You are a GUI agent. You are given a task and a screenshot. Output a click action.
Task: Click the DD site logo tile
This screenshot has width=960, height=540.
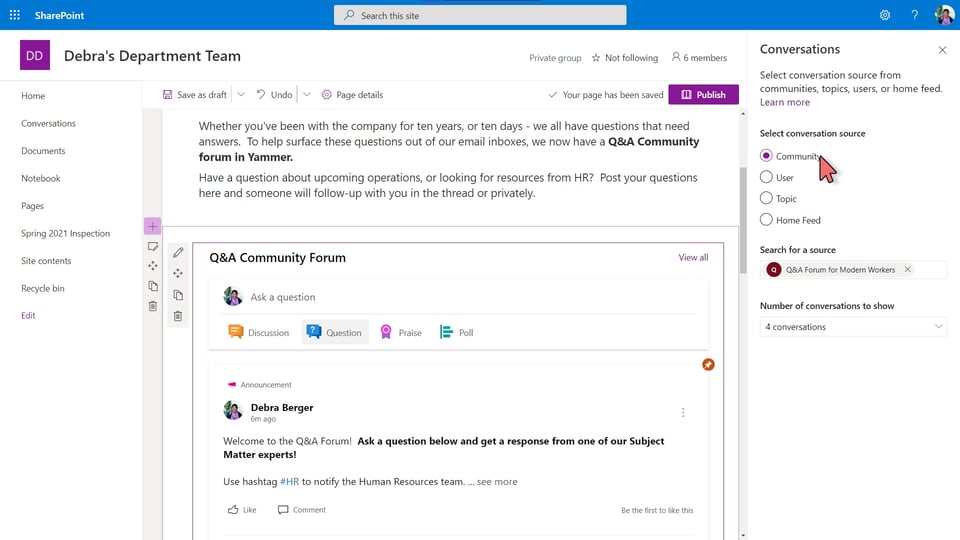34,55
